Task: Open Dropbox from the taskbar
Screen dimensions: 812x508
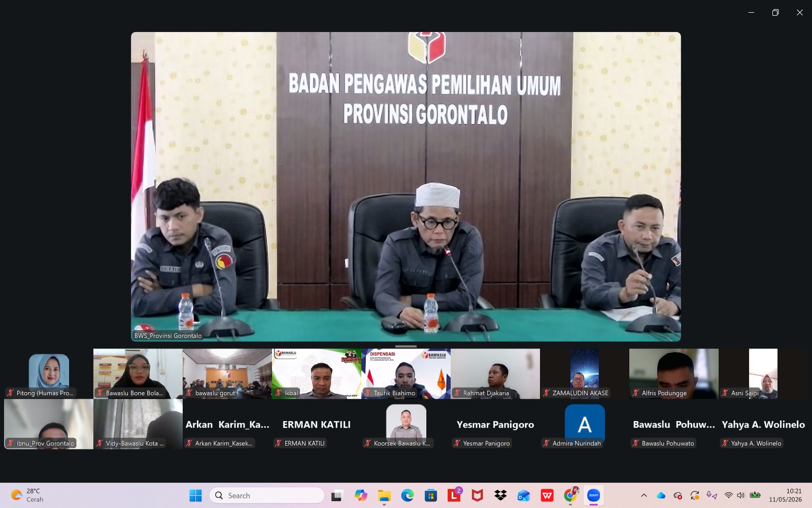Action: coord(500,495)
